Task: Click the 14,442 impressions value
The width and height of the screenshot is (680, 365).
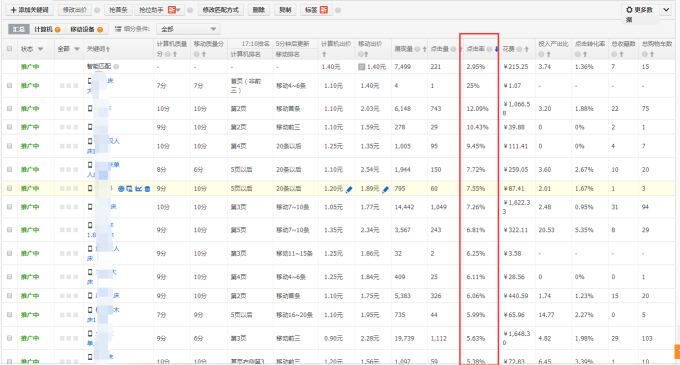Action: click(x=404, y=207)
